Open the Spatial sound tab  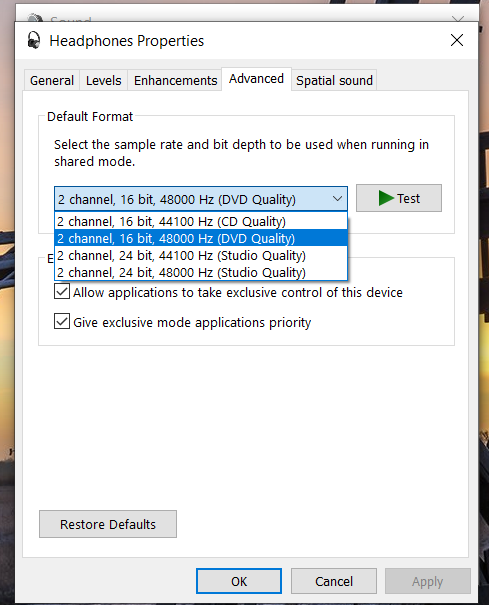point(334,81)
